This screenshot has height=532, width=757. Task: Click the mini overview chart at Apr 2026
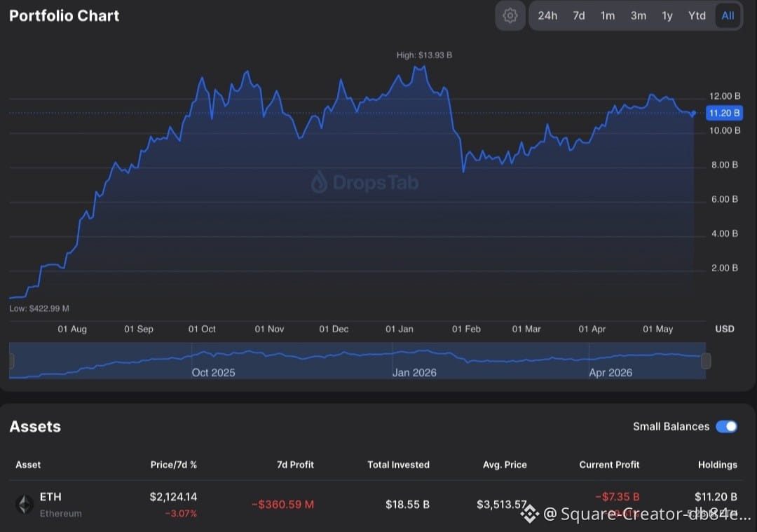click(x=611, y=372)
